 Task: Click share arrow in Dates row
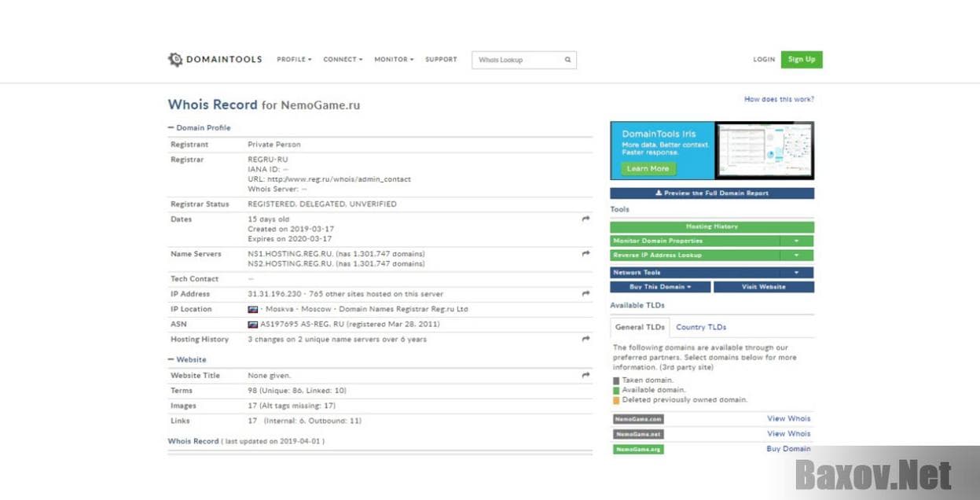click(585, 219)
